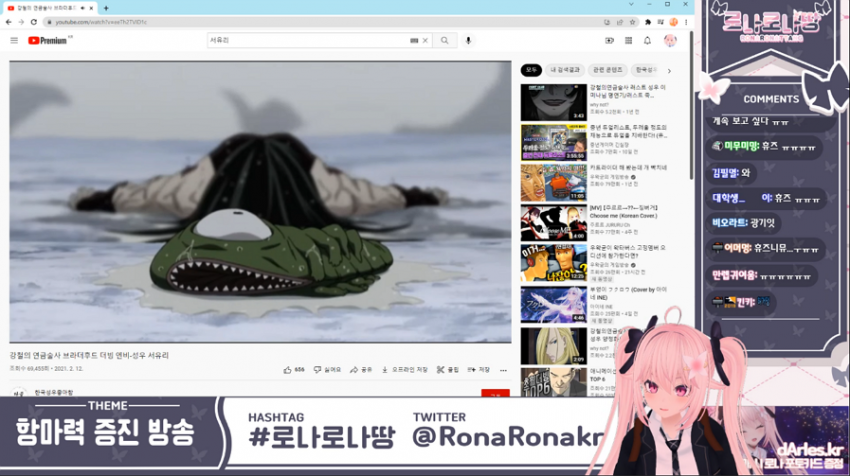Show more filter chips with the right chevron

click(x=669, y=71)
